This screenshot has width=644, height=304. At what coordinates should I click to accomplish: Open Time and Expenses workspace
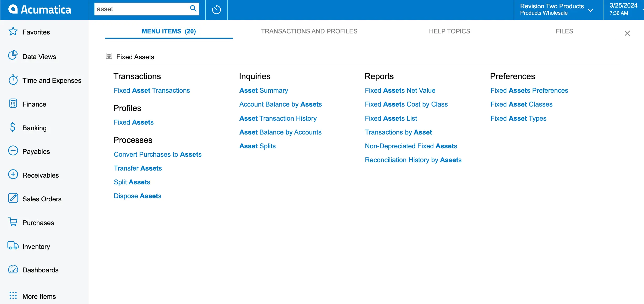point(52,80)
